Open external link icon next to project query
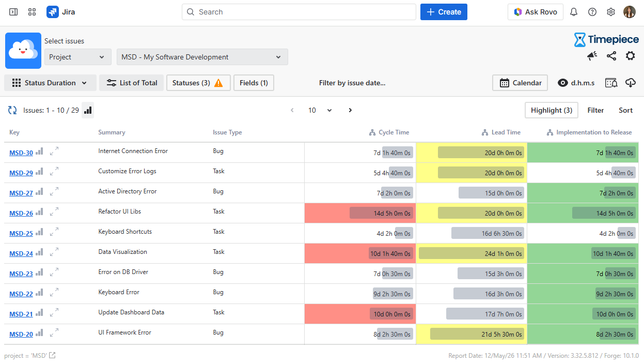The height and width of the screenshot is (364, 644). click(52, 355)
